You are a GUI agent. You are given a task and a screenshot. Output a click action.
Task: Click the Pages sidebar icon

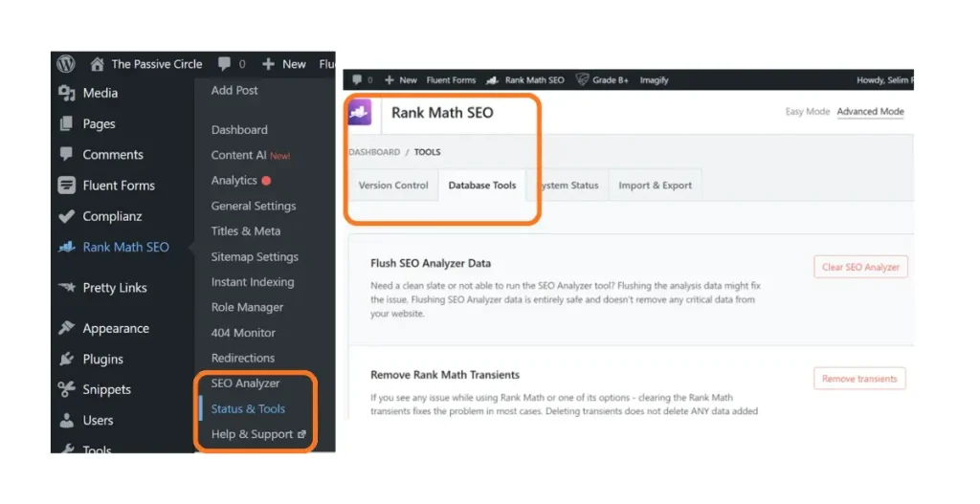pos(66,123)
